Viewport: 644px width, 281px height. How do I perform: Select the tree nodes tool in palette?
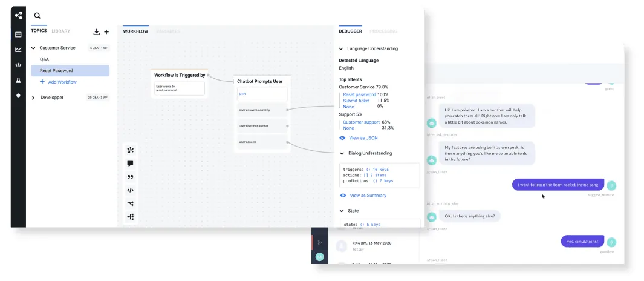coord(130,217)
